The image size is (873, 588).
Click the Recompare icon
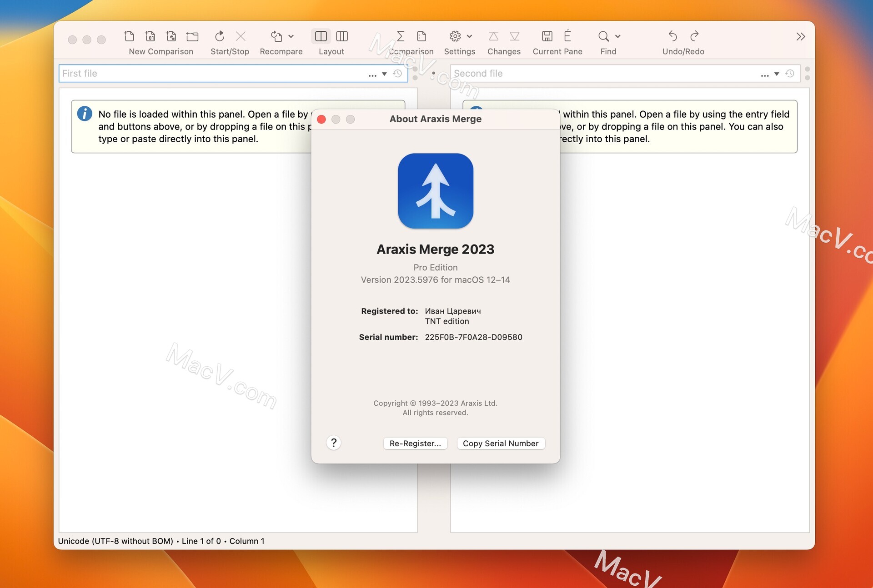coord(276,36)
